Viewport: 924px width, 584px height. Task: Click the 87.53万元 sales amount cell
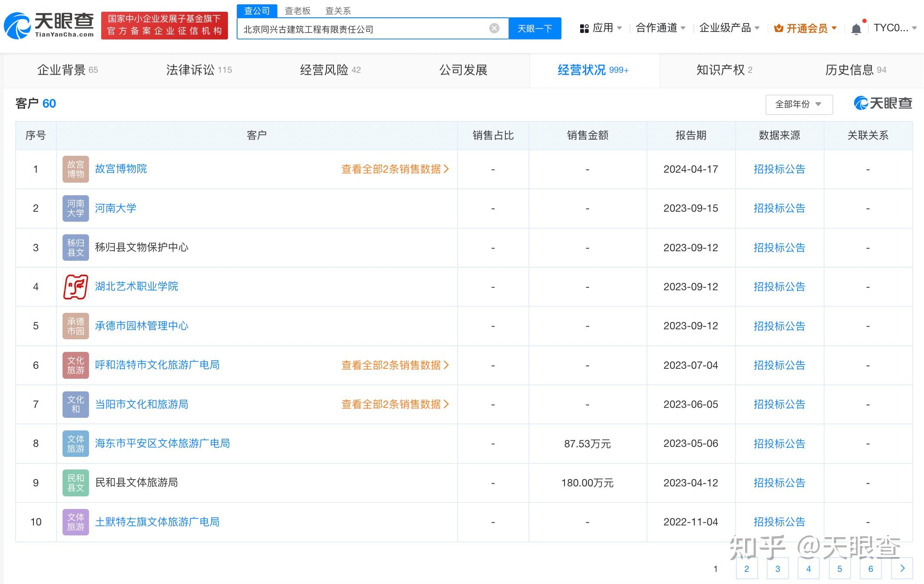click(x=587, y=444)
